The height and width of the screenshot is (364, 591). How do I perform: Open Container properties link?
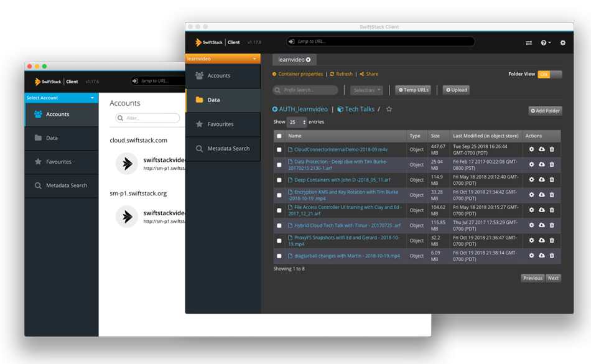tap(297, 74)
